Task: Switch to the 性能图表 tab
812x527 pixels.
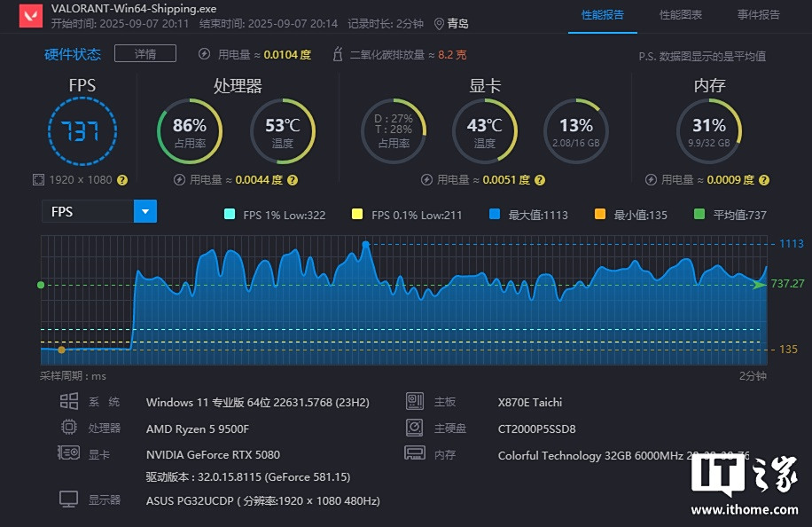Action: (681, 15)
